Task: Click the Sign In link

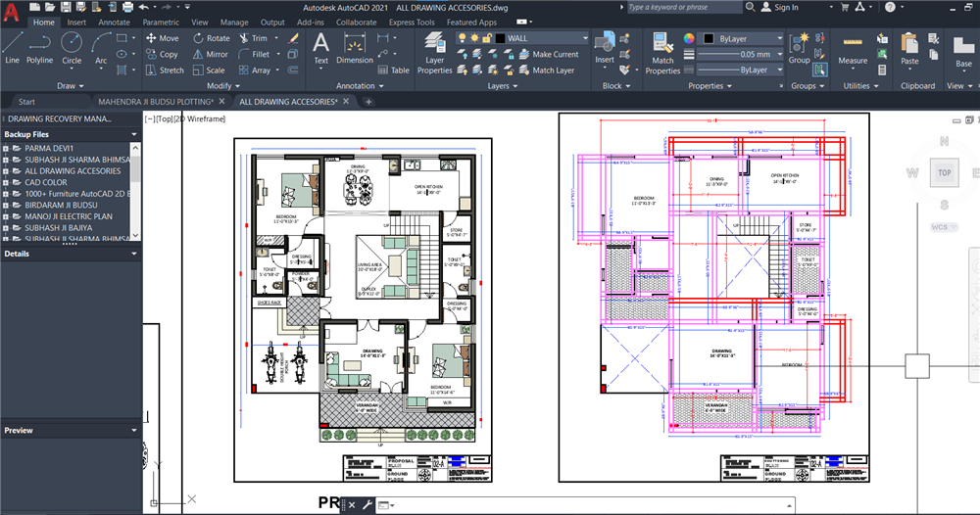Action: 785,7
